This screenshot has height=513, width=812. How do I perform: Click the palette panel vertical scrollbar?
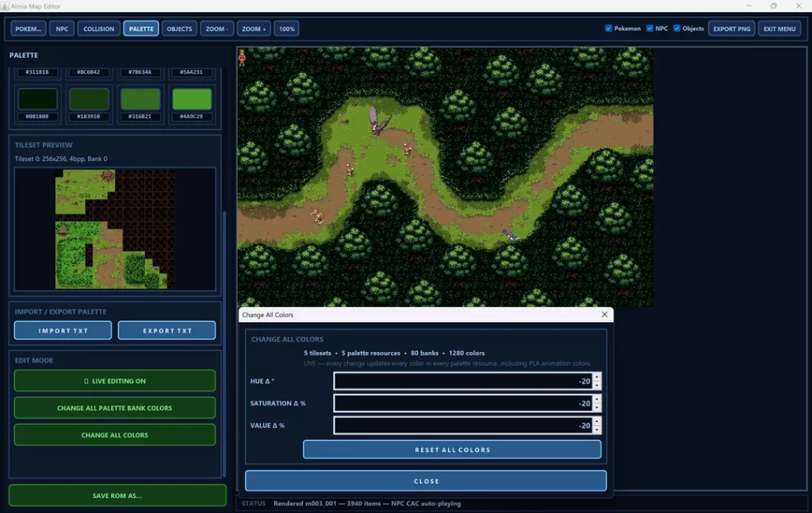(224, 344)
